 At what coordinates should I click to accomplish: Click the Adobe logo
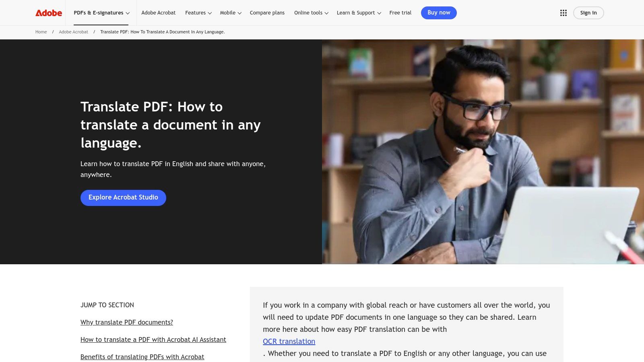click(48, 12)
